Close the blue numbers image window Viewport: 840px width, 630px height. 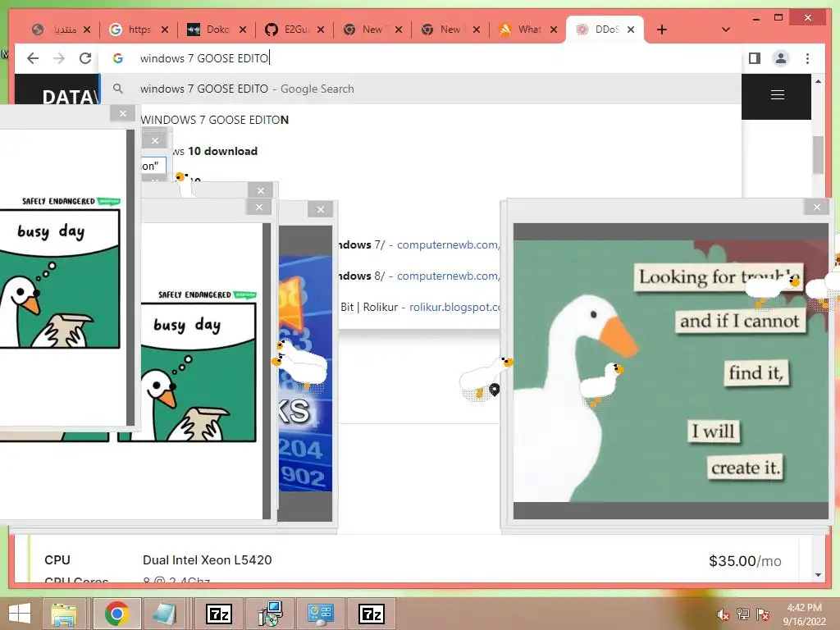pyautogui.click(x=321, y=209)
